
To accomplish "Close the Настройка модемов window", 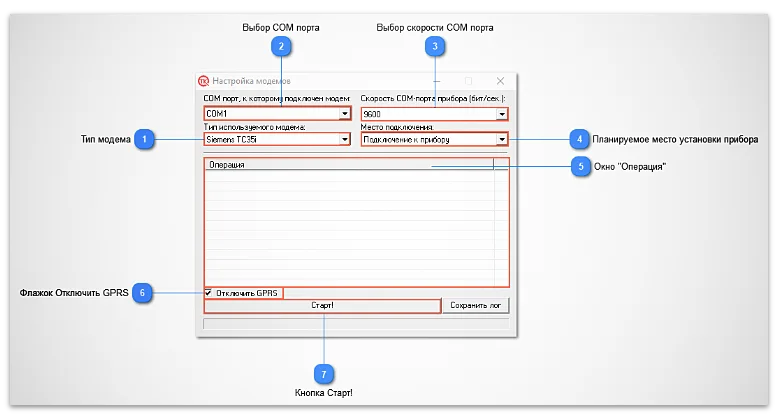I will [x=500, y=81].
